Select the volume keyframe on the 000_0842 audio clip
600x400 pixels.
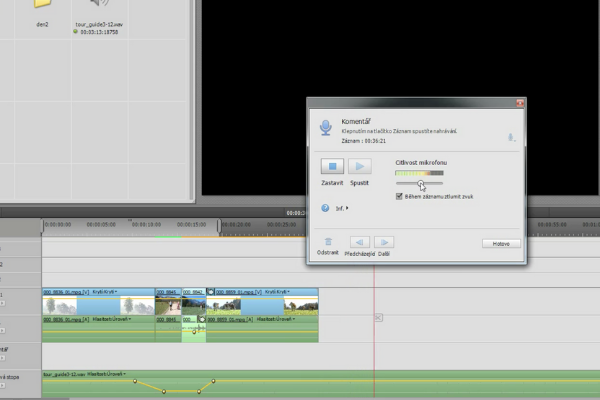(x=194, y=332)
